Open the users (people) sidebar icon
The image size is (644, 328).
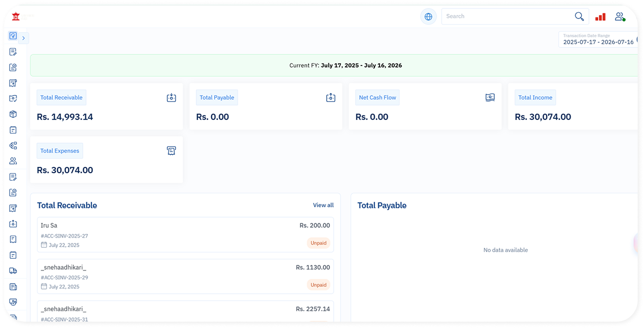click(x=13, y=161)
